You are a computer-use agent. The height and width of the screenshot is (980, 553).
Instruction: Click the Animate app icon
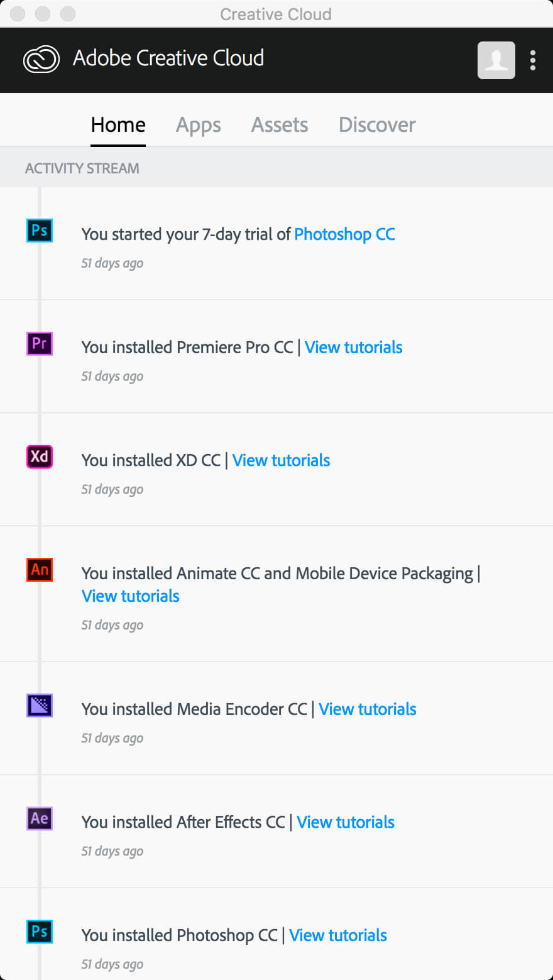tap(40, 570)
